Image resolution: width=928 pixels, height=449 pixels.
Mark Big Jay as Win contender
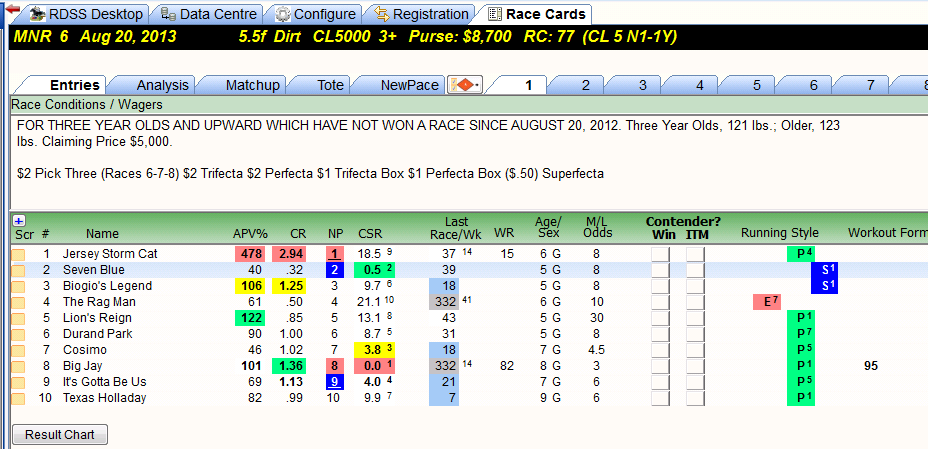point(660,366)
